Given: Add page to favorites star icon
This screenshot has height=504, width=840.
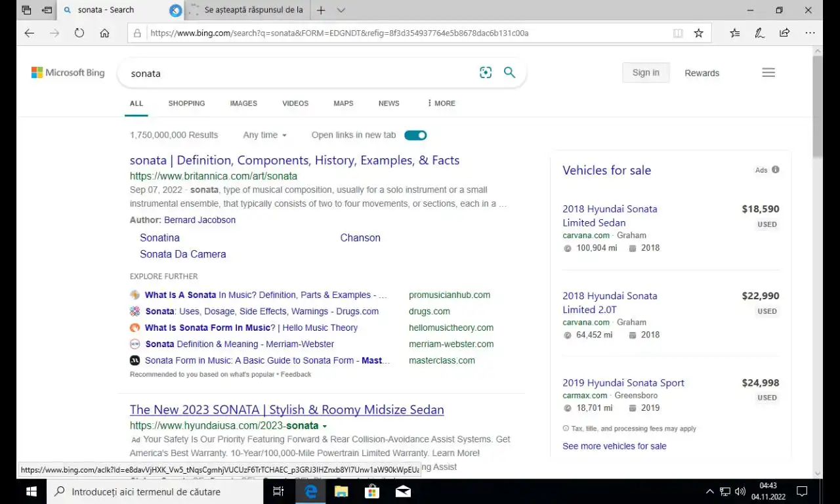Looking at the screenshot, I should pos(698,33).
